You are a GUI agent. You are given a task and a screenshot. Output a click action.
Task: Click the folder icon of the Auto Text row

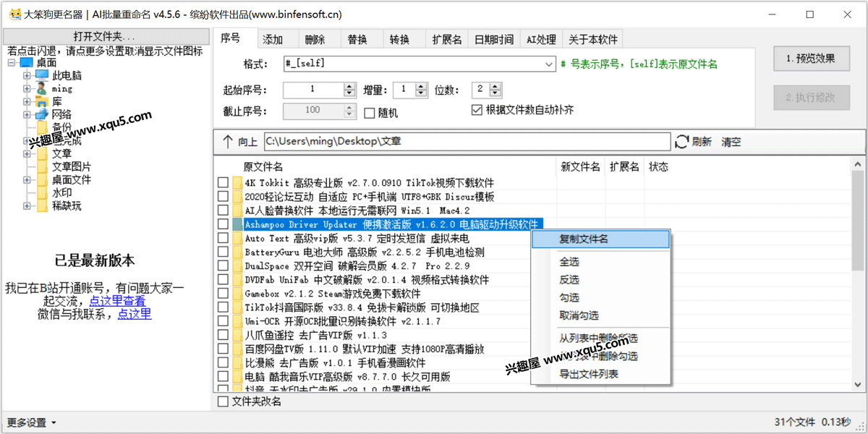pyautogui.click(x=237, y=238)
